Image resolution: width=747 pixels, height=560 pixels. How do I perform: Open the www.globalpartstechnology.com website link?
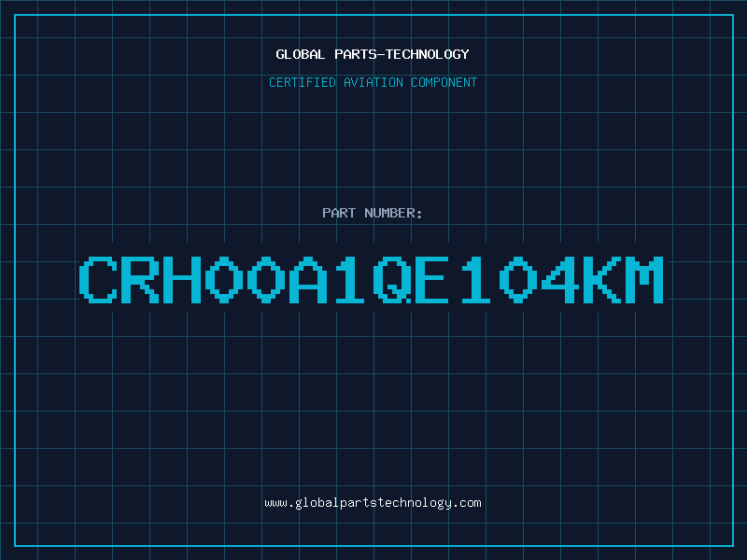(x=373, y=503)
